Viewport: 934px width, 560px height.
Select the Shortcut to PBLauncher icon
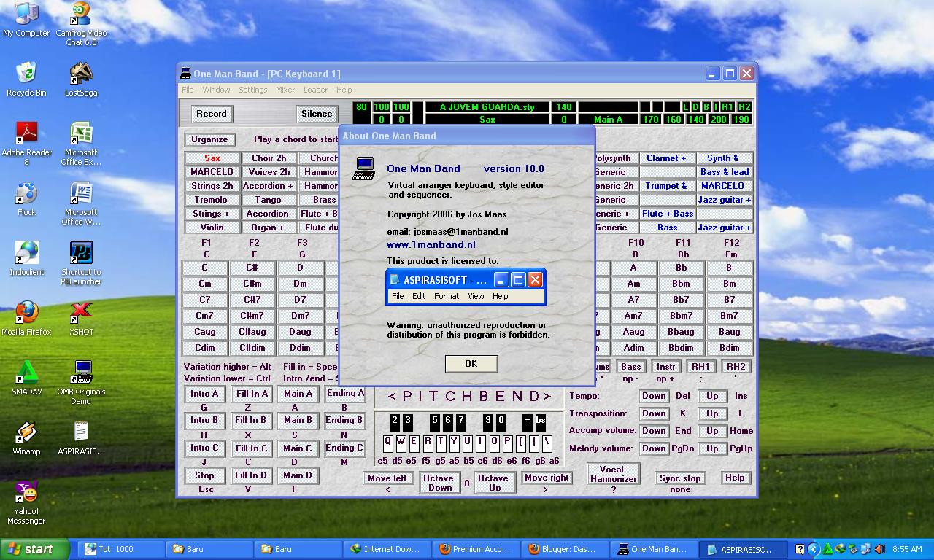(81, 263)
